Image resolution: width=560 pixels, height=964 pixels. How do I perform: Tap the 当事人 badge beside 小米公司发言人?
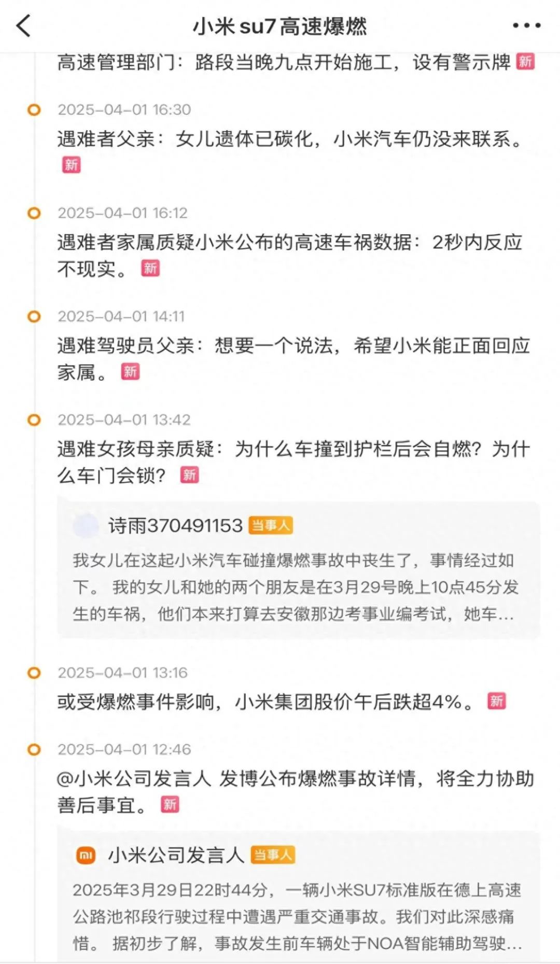(x=273, y=855)
